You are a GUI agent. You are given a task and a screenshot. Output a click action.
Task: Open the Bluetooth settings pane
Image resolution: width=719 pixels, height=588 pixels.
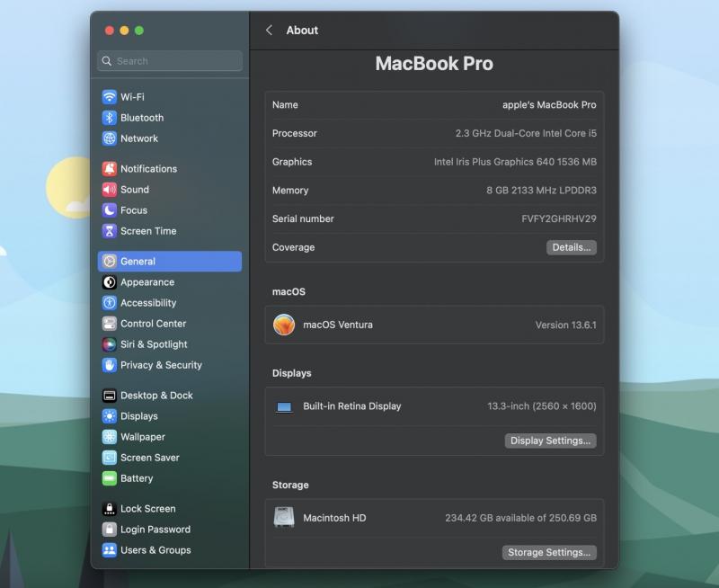point(170,118)
